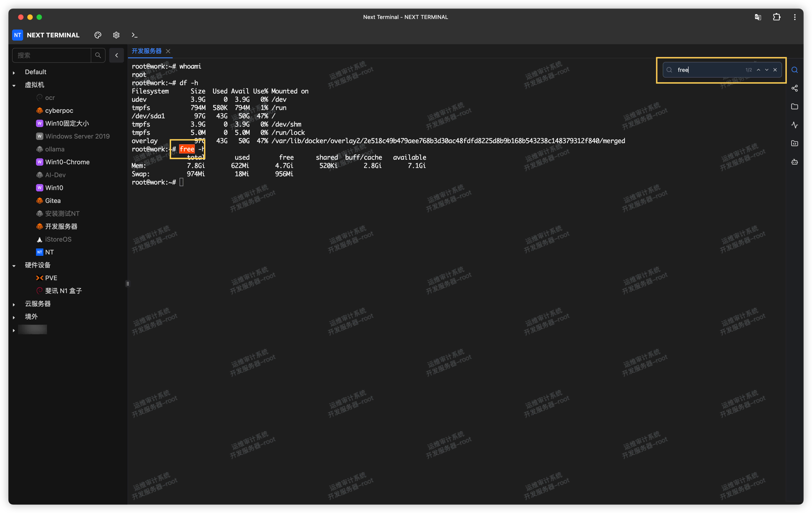812x513 pixels.
Task: Select PVE under 硬件设备
Action: click(51, 278)
